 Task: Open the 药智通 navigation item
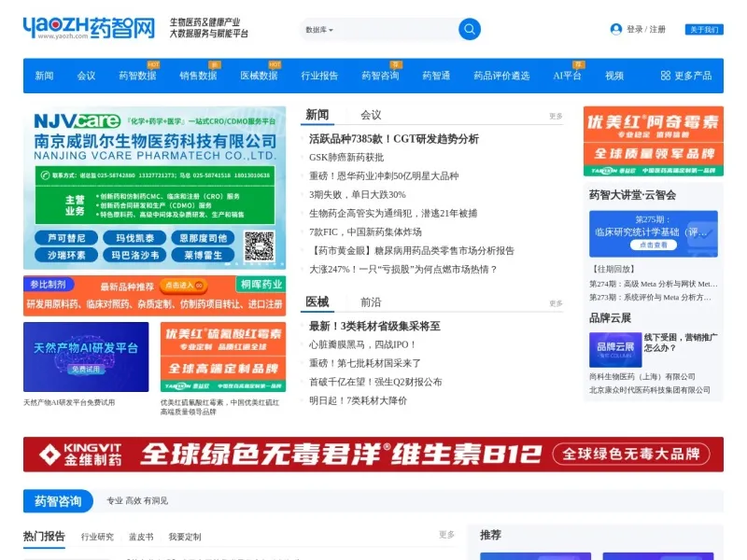(x=436, y=76)
